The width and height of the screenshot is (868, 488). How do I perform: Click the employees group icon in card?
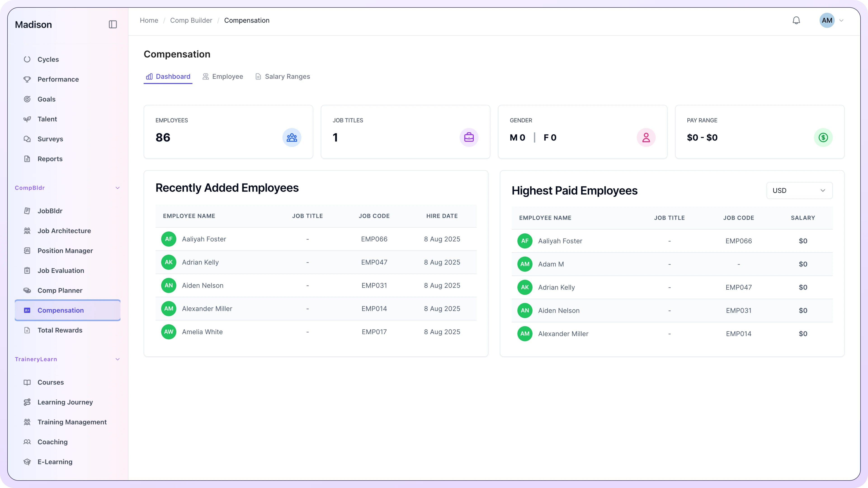tap(291, 137)
